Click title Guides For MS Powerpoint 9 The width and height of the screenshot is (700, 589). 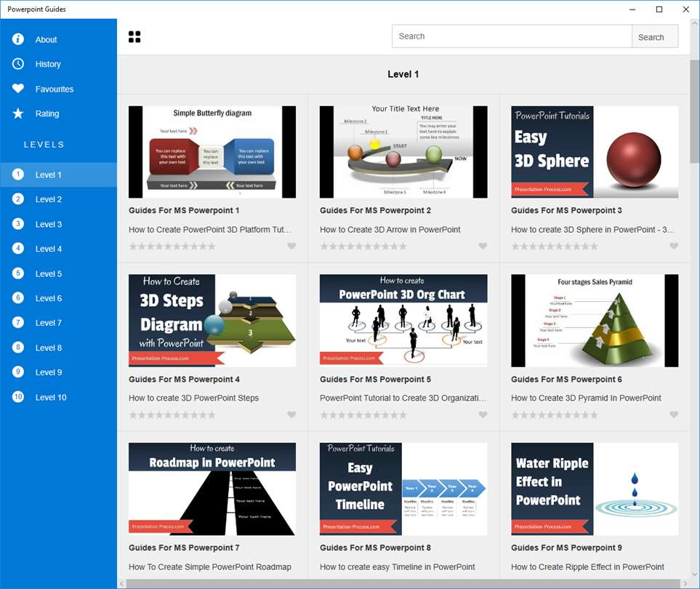566,548
